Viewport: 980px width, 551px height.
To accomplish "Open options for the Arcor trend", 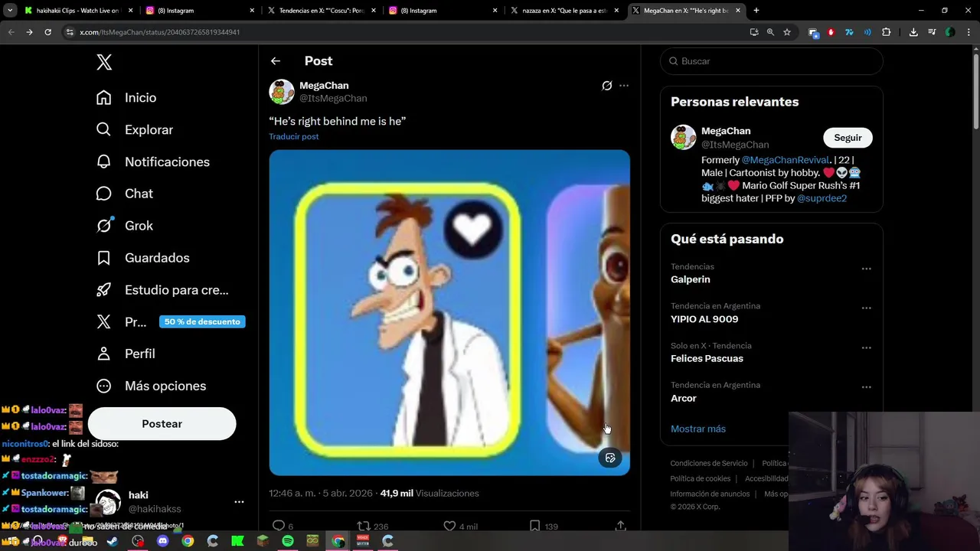I will [867, 386].
